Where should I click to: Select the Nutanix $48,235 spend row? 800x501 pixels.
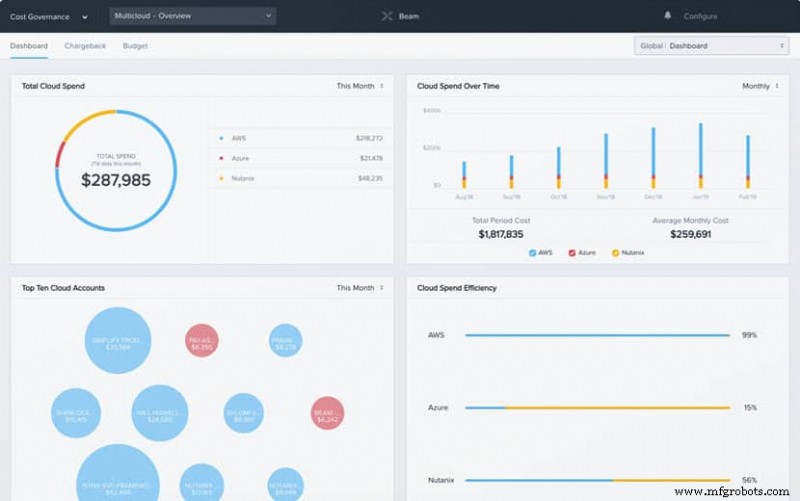(301, 179)
